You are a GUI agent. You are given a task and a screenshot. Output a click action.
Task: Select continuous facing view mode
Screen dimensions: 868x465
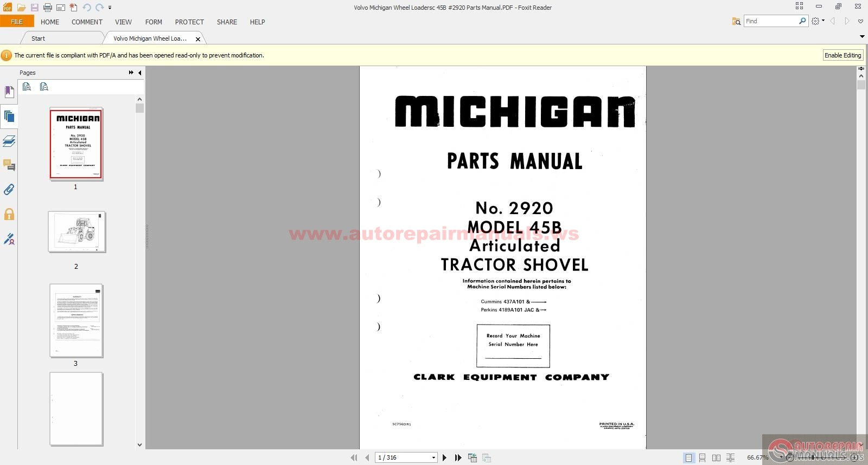730,458
